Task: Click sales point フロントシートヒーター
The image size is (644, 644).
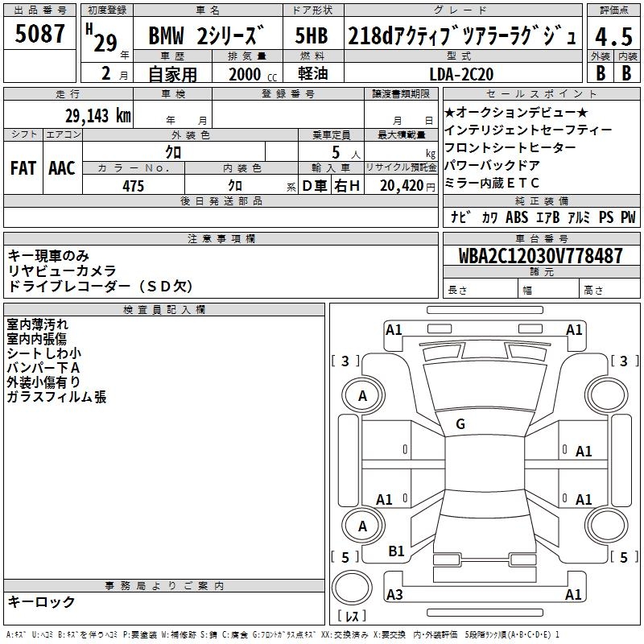Action: click(510, 147)
